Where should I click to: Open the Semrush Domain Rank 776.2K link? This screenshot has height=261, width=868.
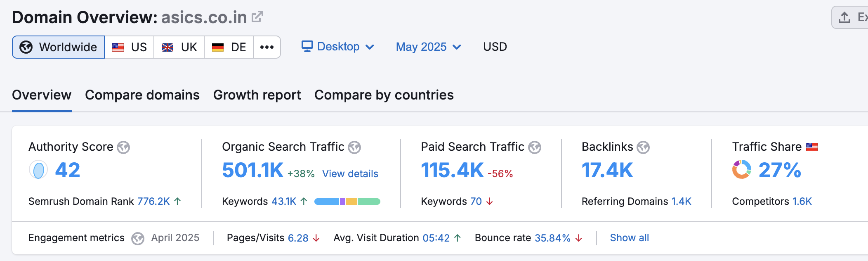[x=153, y=201]
